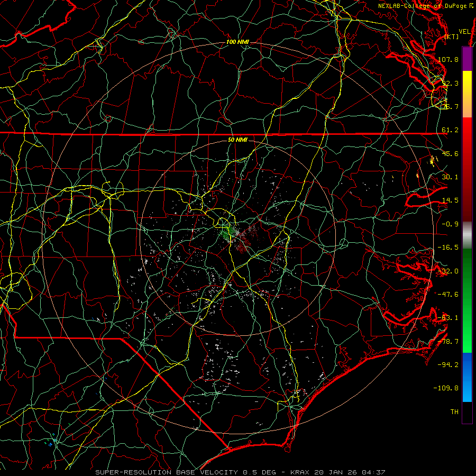Click the 100 NMI range ring label
The height and width of the screenshot is (476, 476).
coord(237,42)
